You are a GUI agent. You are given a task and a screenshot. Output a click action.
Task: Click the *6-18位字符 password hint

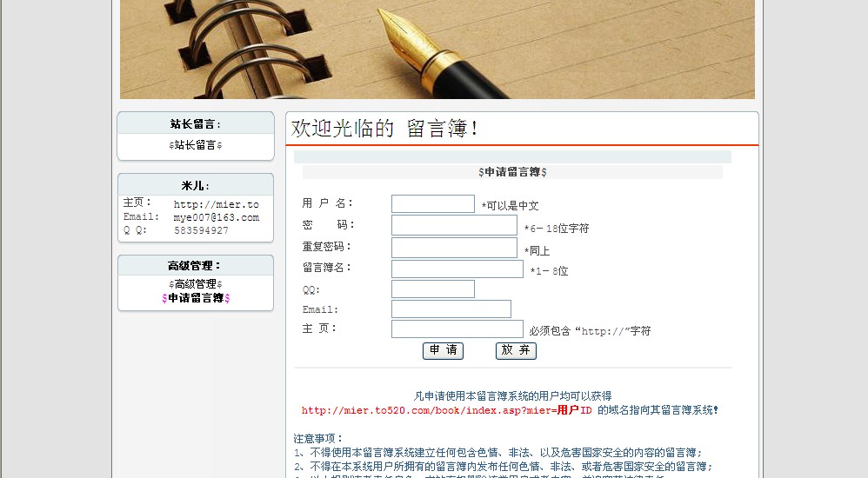coord(557,228)
